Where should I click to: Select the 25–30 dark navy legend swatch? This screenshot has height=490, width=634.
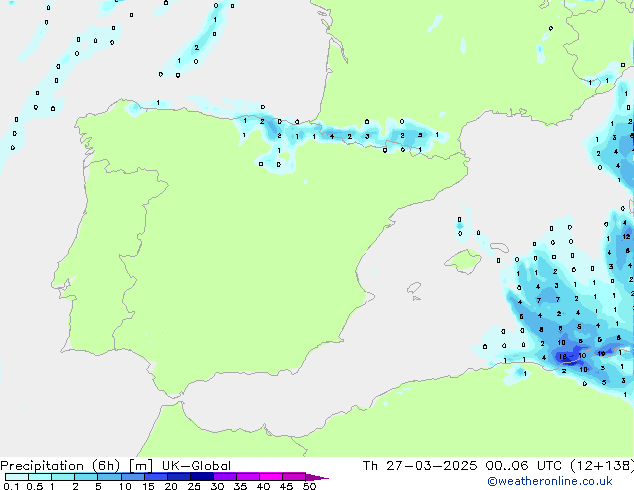tap(202, 477)
